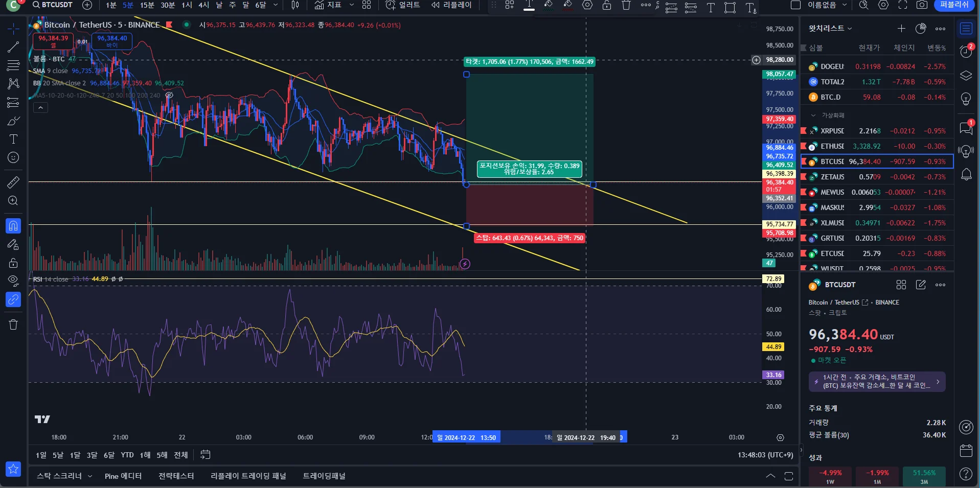Select the text annotation tool in left toolbar
Screen dimensions: 980x488
[13, 139]
